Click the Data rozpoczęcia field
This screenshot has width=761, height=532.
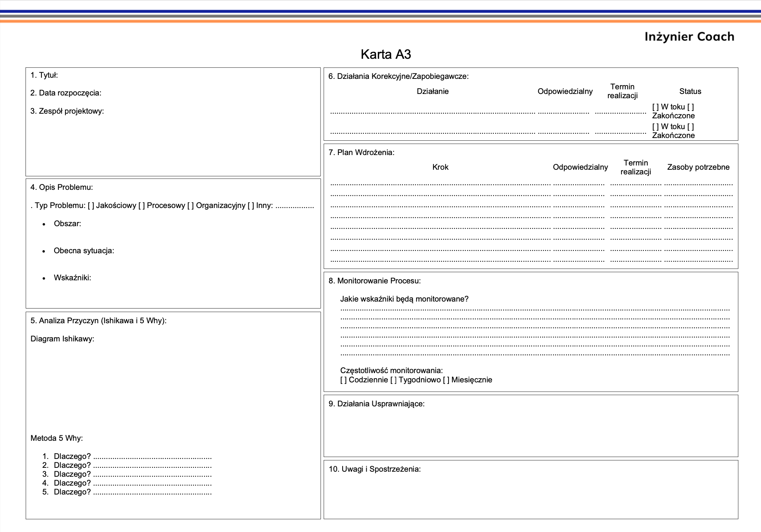(x=173, y=93)
